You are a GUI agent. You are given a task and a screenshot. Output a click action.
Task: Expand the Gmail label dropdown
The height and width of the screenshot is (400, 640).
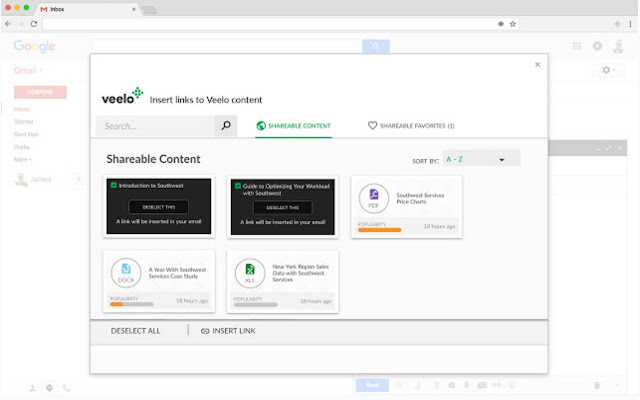click(x=28, y=70)
